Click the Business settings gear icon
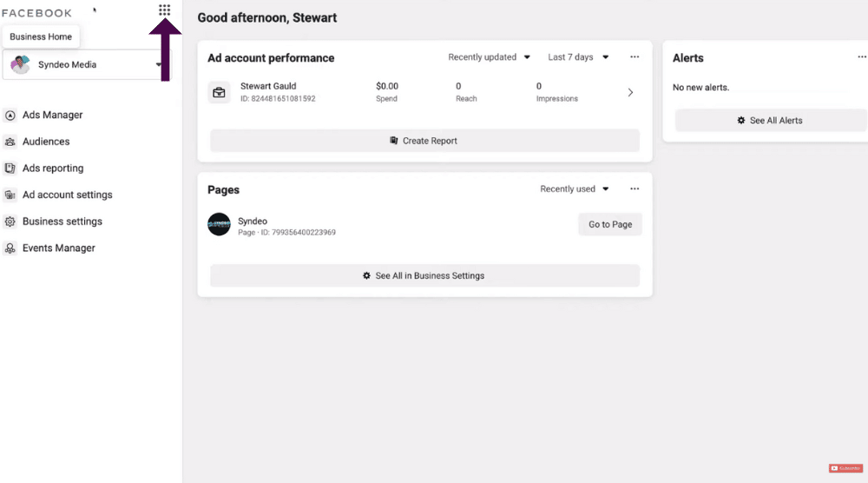The height and width of the screenshot is (483, 868). click(x=10, y=222)
